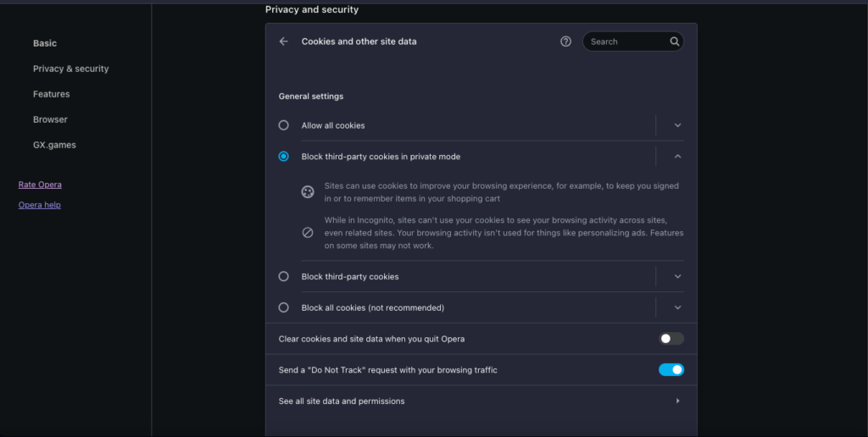868x437 pixels.
Task: Open the Basic settings section
Action: tap(45, 43)
